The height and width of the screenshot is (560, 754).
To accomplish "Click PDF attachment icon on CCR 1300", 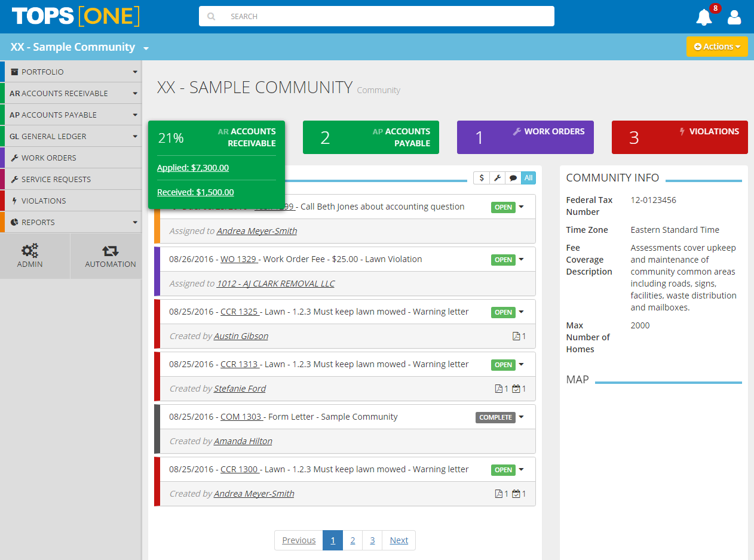I will (499, 494).
